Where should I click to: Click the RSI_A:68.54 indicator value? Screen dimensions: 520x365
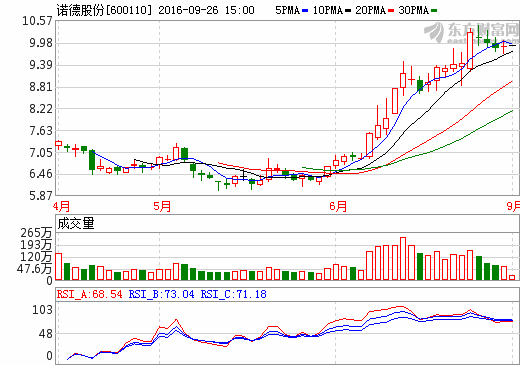click(90, 294)
